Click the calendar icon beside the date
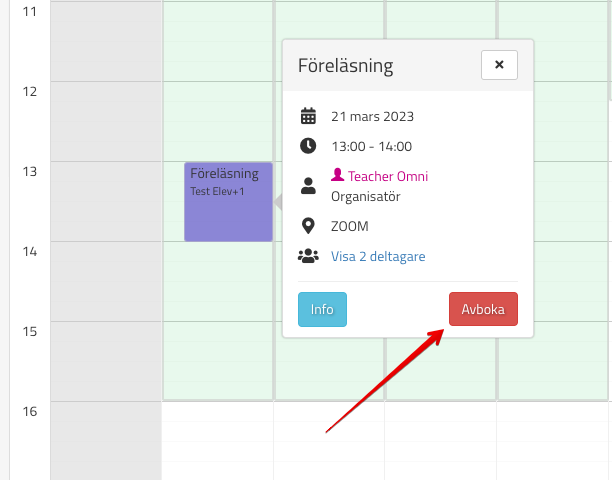612x480 pixels. (308, 116)
